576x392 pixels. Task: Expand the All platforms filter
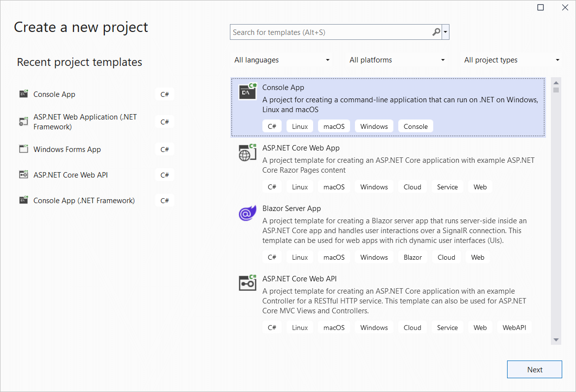click(397, 60)
